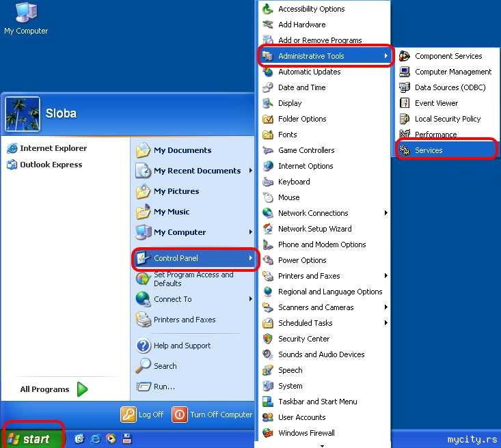Expand the Printers and Faxes arrow in Control Panel list
Screen dimensions: 501x448
(x=386, y=276)
